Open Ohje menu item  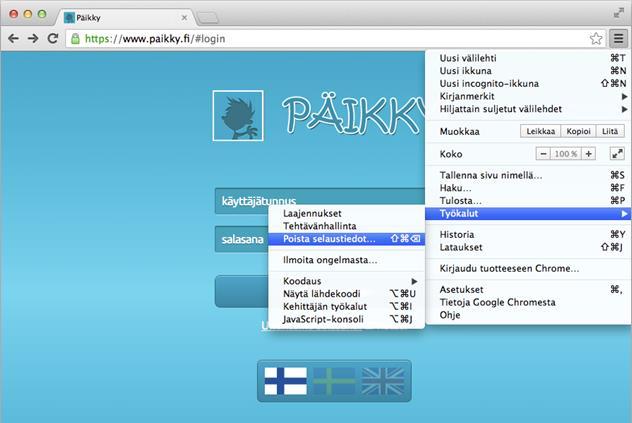(x=528, y=315)
